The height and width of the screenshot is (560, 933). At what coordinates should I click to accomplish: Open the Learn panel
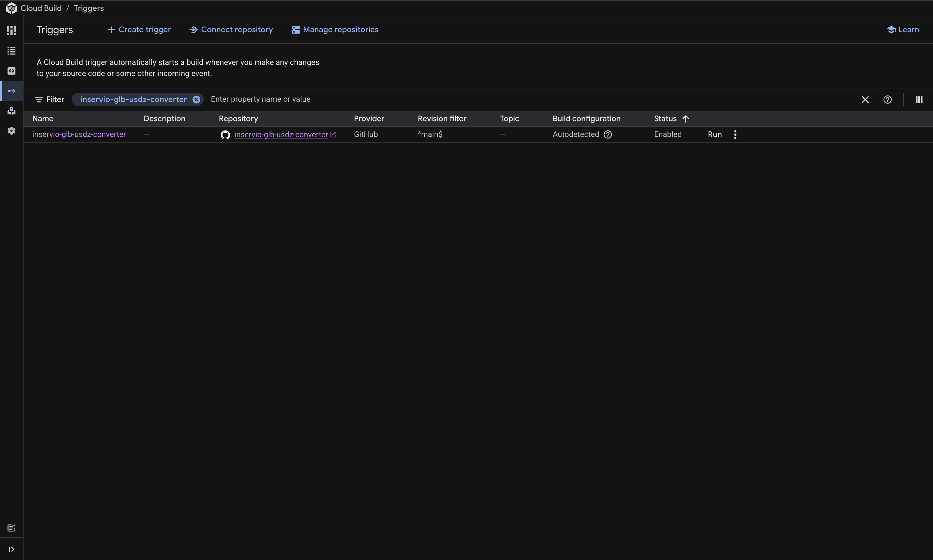[903, 29]
